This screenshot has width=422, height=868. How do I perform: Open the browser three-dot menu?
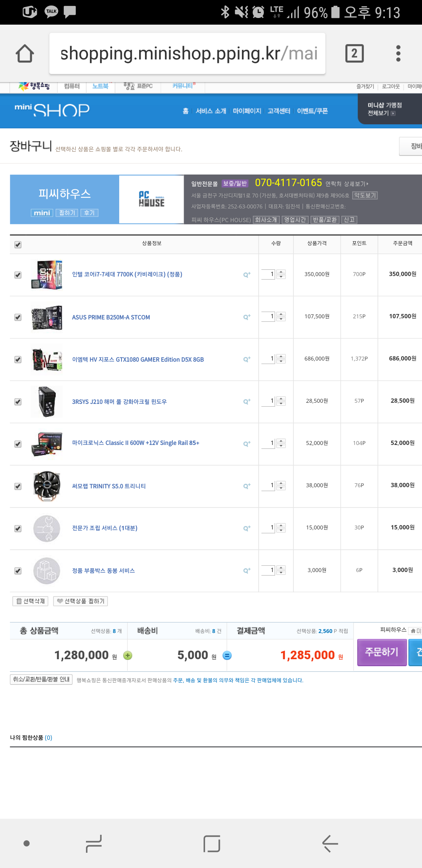(x=398, y=54)
